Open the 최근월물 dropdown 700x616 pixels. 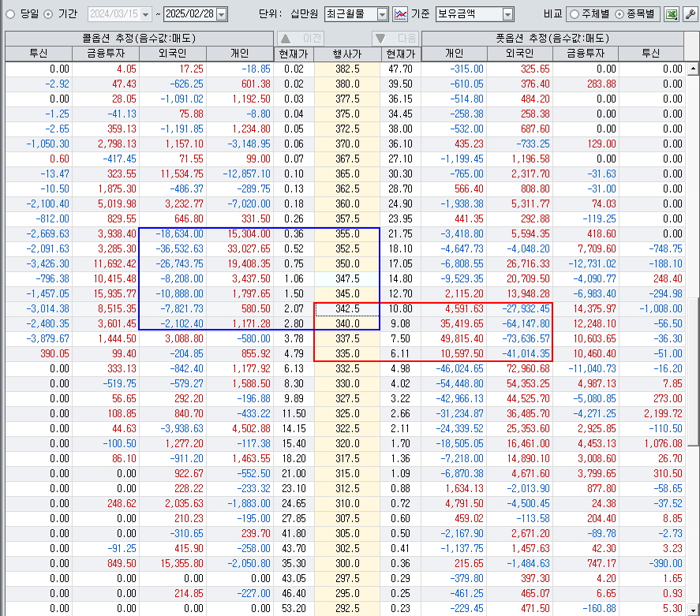383,14
